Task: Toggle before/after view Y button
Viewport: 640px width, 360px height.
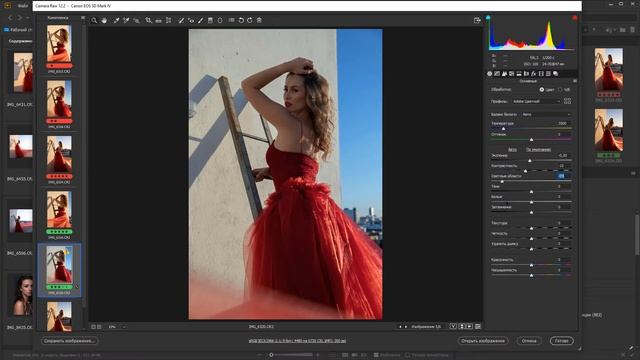Action: [453, 327]
